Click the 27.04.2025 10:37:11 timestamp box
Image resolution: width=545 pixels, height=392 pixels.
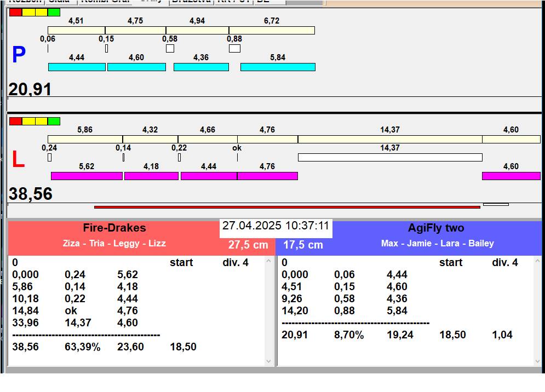276,226
